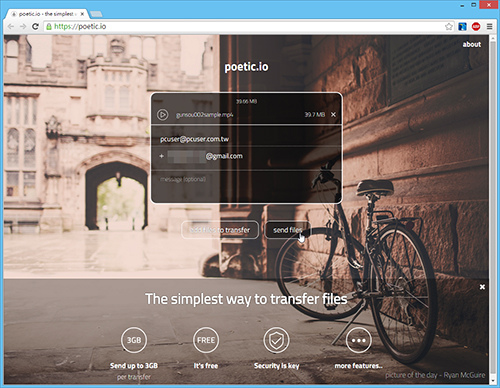Open the red Adblock extension icon
This screenshot has width=500, height=388.
pos(476,27)
